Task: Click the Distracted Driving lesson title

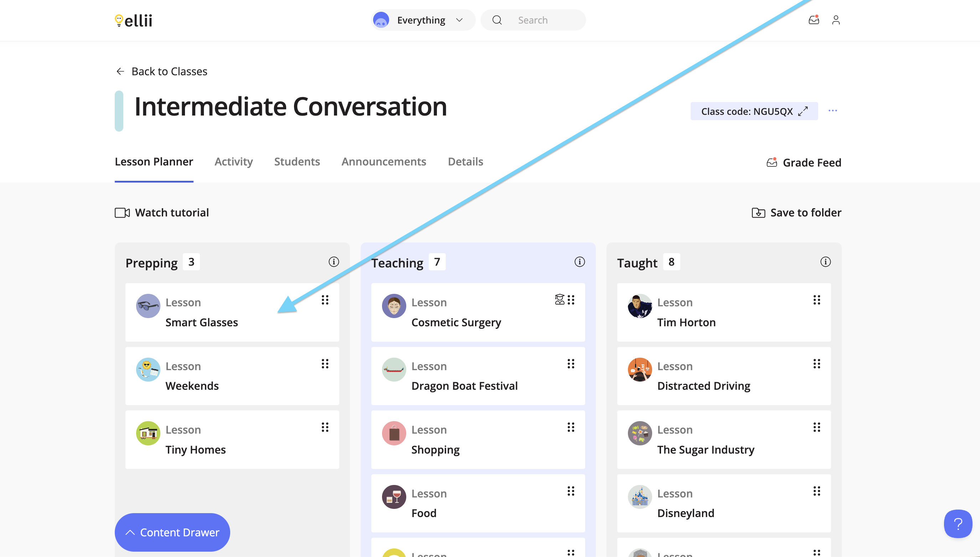Action: [704, 386]
